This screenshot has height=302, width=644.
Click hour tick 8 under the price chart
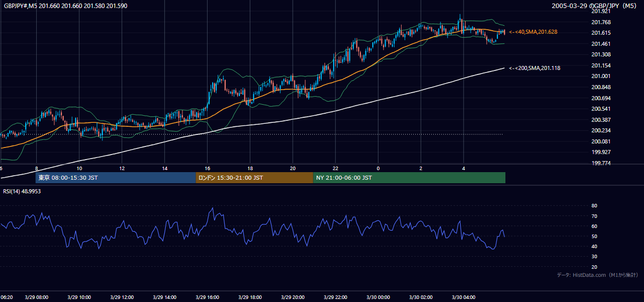pyautogui.click(x=36, y=168)
